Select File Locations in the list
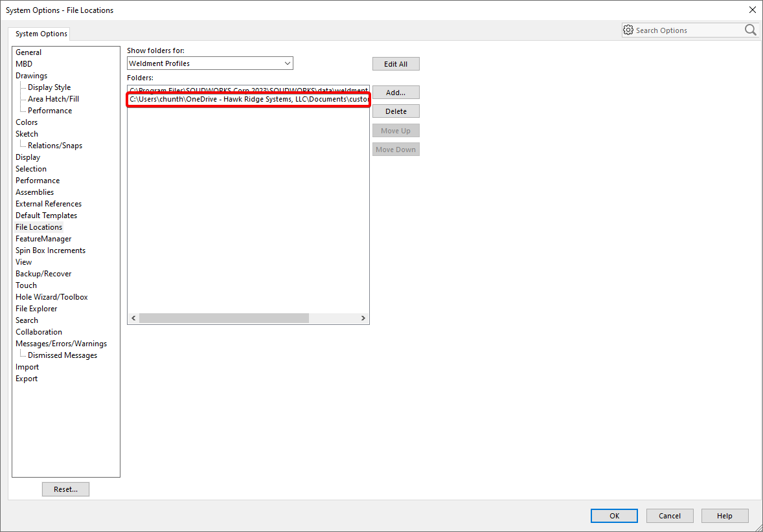763x532 pixels. point(39,228)
